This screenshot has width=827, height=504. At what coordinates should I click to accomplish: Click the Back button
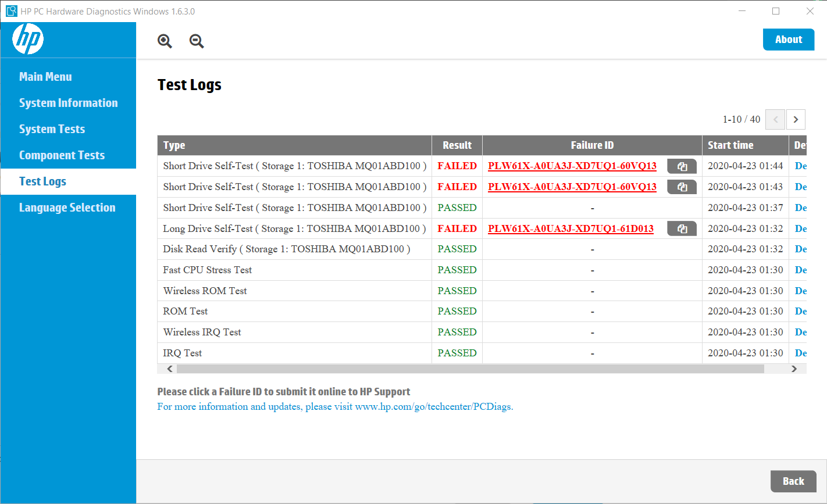point(793,481)
